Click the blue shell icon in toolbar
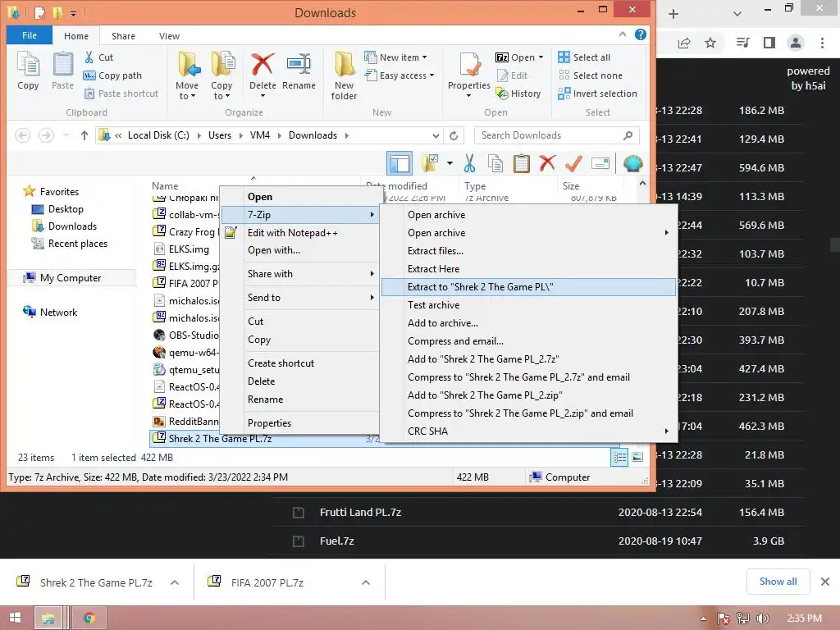840x630 pixels. click(x=632, y=163)
